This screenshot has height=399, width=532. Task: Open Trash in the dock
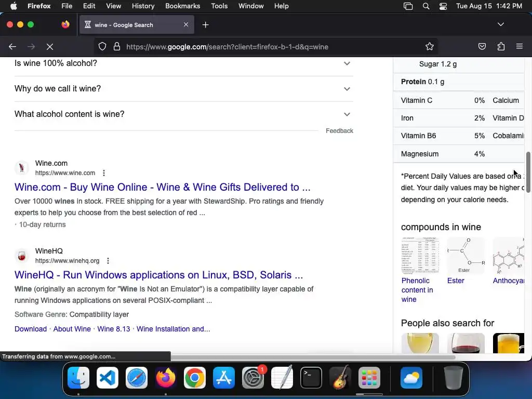pos(454,378)
